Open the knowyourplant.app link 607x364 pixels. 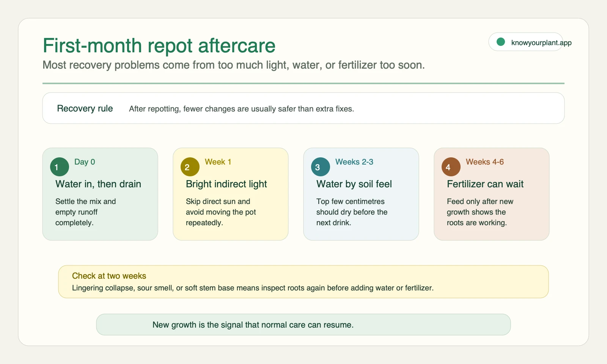[x=541, y=42]
